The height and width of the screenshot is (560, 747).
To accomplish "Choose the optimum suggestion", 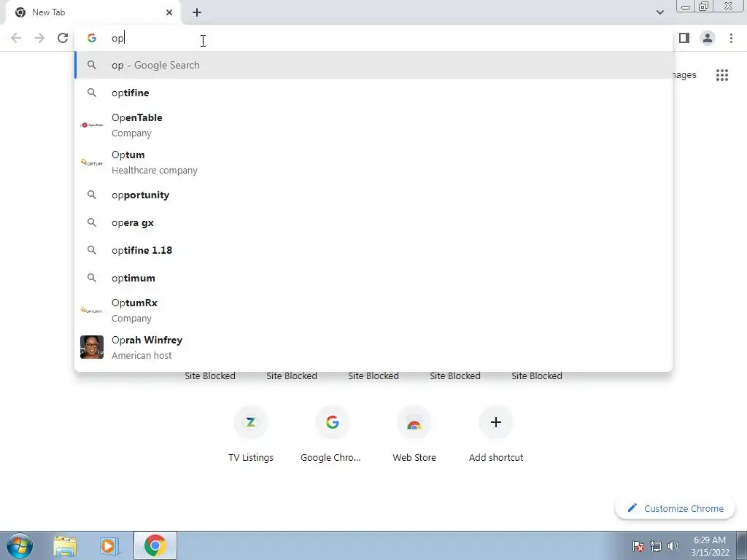I will pos(373,278).
